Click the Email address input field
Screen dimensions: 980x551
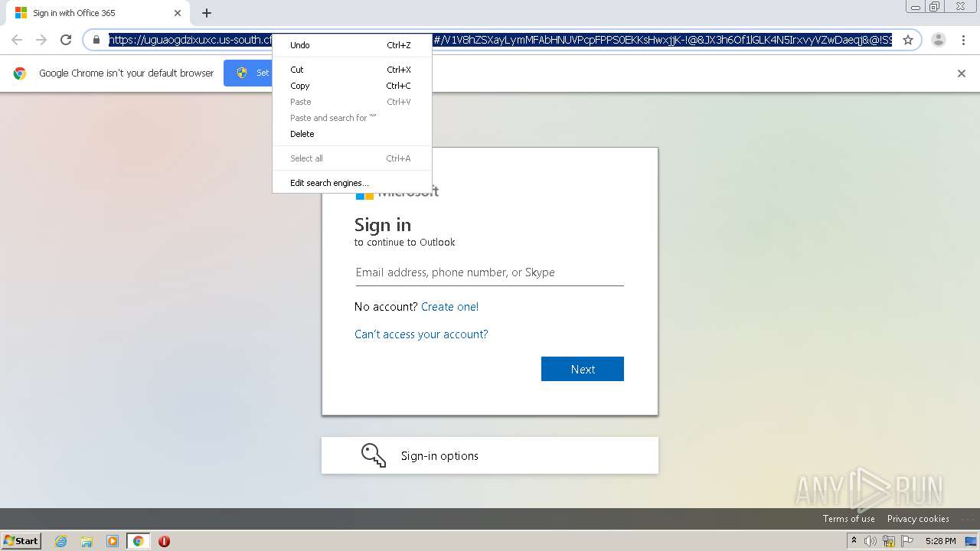(x=490, y=272)
